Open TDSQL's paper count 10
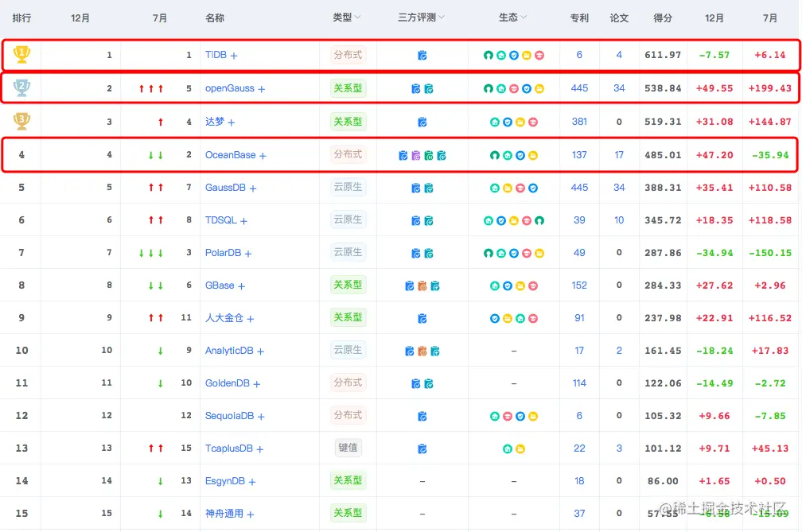The height and width of the screenshot is (532, 802). tap(619, 220)
